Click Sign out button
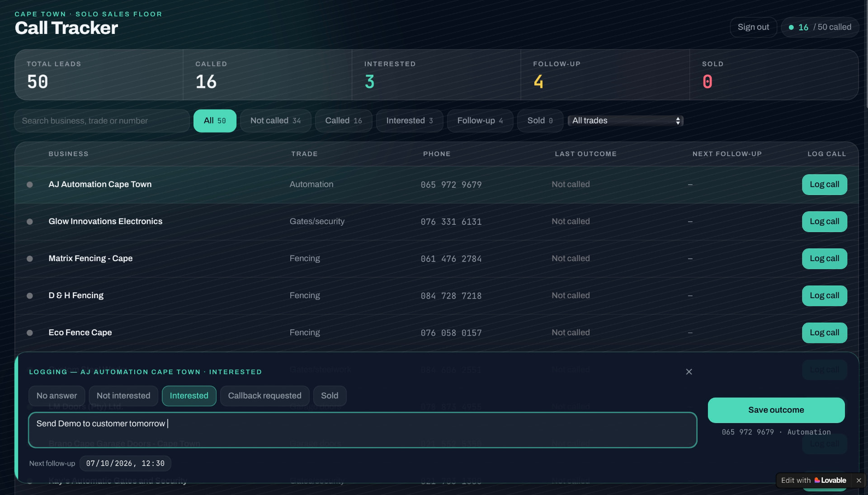The image size is (868, 495). point(753,27)
